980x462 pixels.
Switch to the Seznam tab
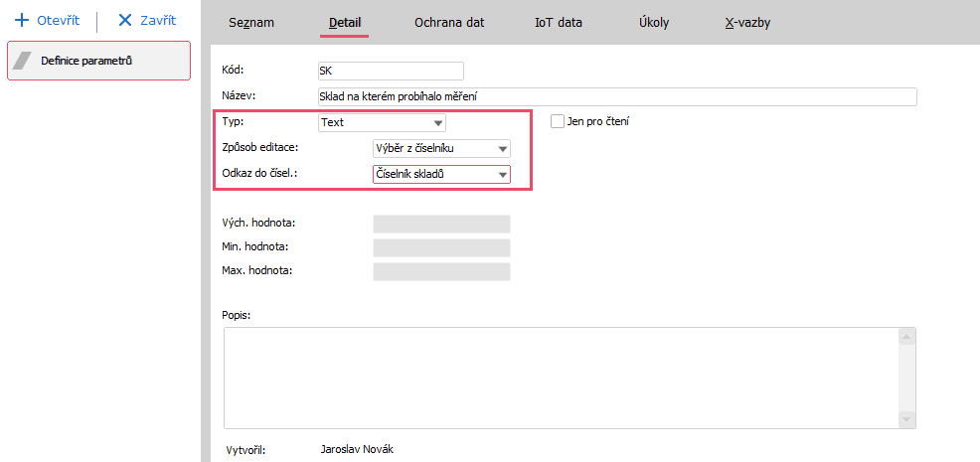[250, 22]
